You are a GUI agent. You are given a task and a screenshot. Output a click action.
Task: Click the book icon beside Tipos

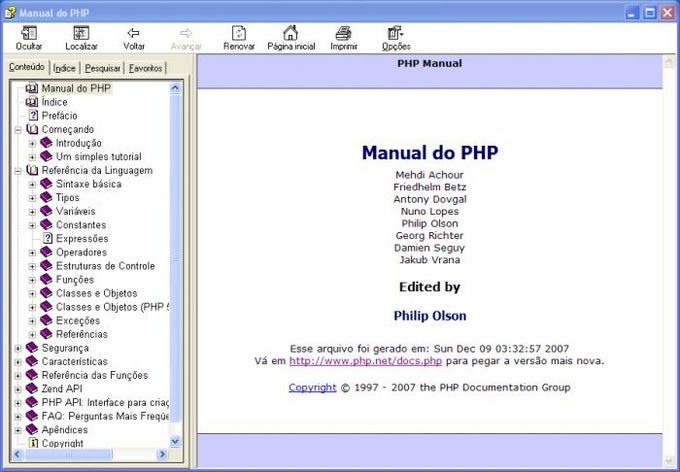[46, 197]
